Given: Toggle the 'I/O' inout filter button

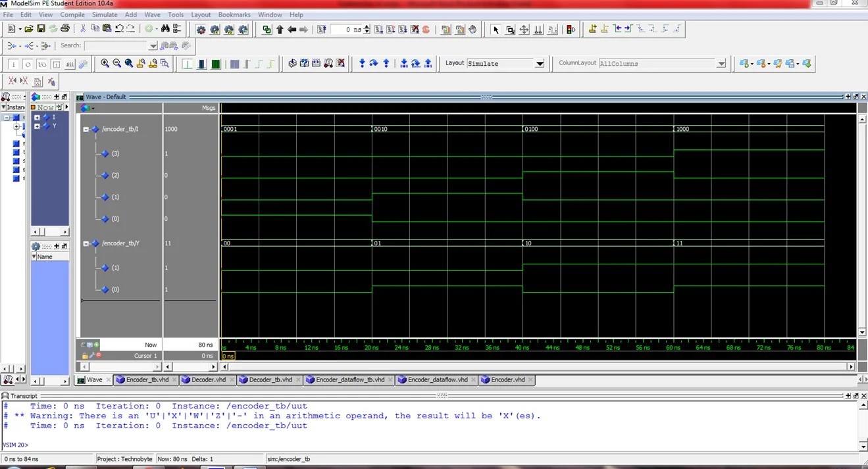Looking at the screenshot, I should pos(41,64).
